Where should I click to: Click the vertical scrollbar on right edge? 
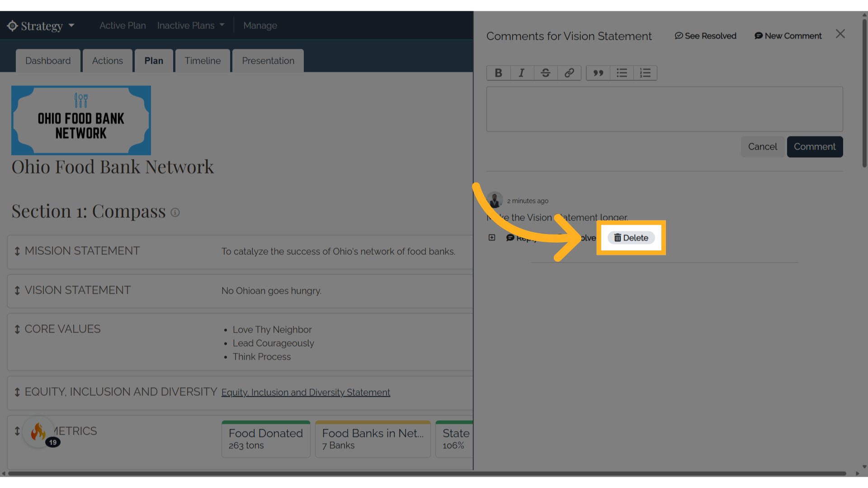(864, 93)
